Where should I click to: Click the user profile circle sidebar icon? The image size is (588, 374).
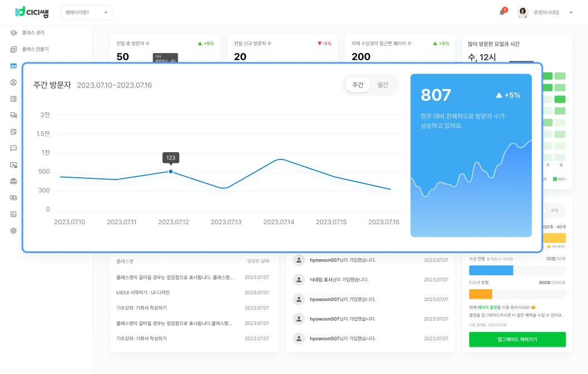pos(13,82)
